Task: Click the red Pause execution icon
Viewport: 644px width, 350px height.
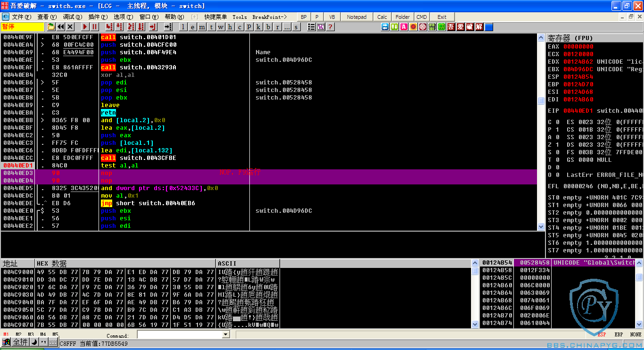Action: 95,27
